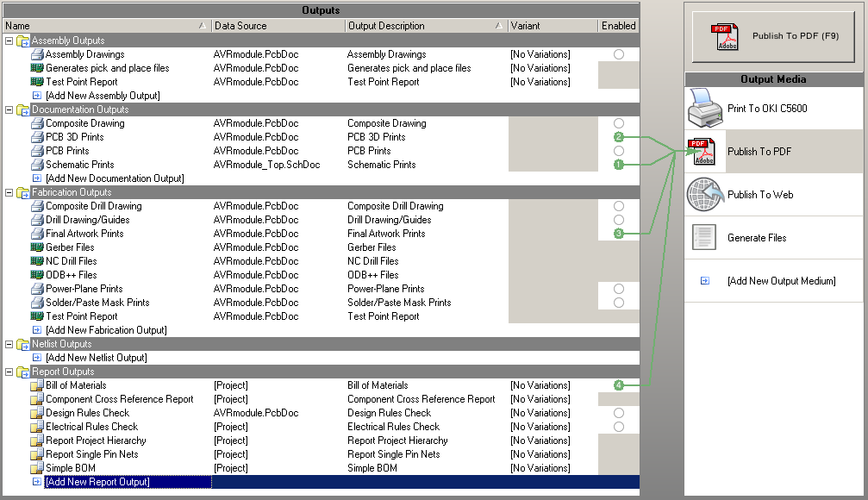The height and width of the screenshot is (500, 868).
Task: Enable the PCB Prints output
Action: point(619,151)
